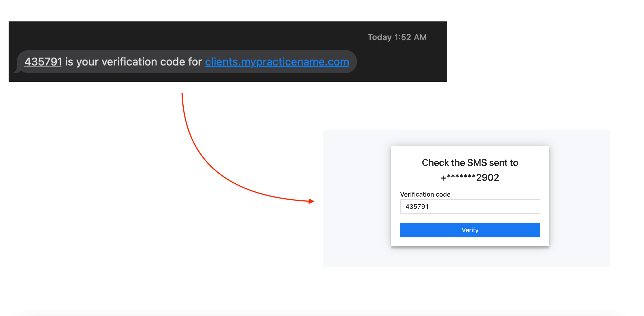Click the plus sign before masked number
The height and width of the screenshot is (316, 644).
coord(443,178)
